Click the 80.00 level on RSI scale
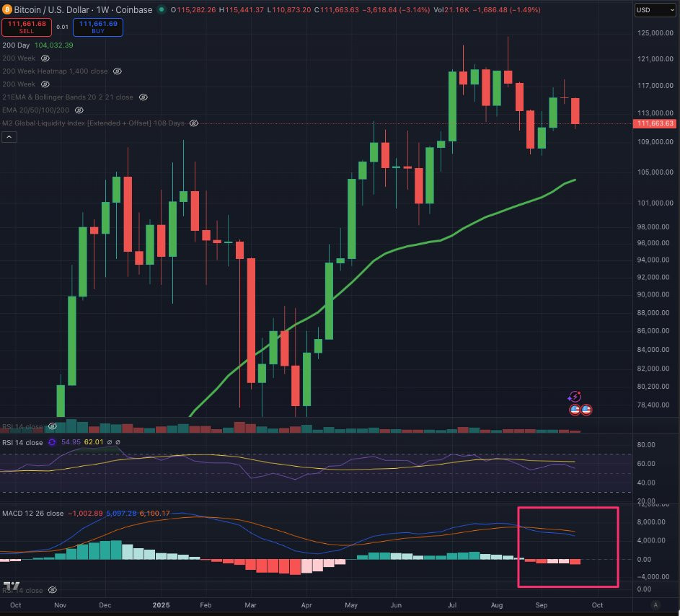The image size is (680, 616). (x=646, y=444)
